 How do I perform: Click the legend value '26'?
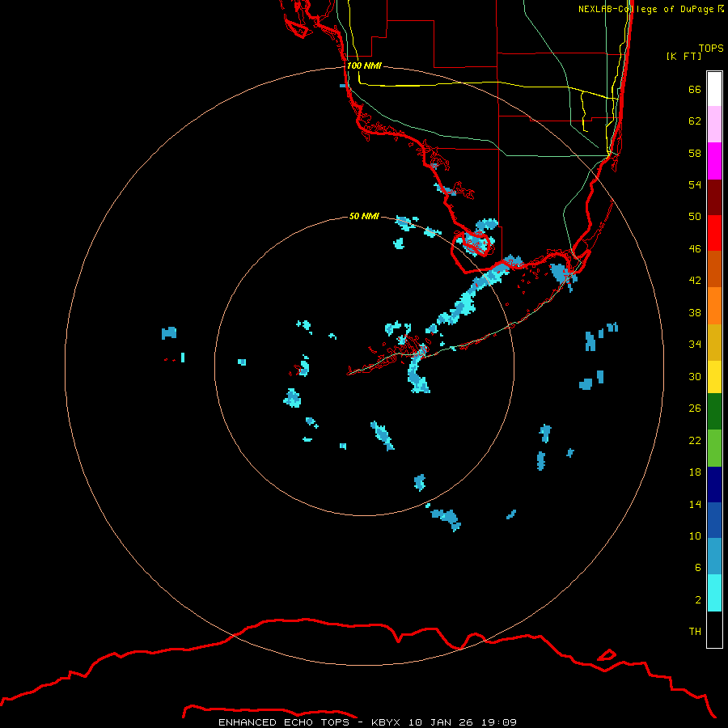[695, 408]
